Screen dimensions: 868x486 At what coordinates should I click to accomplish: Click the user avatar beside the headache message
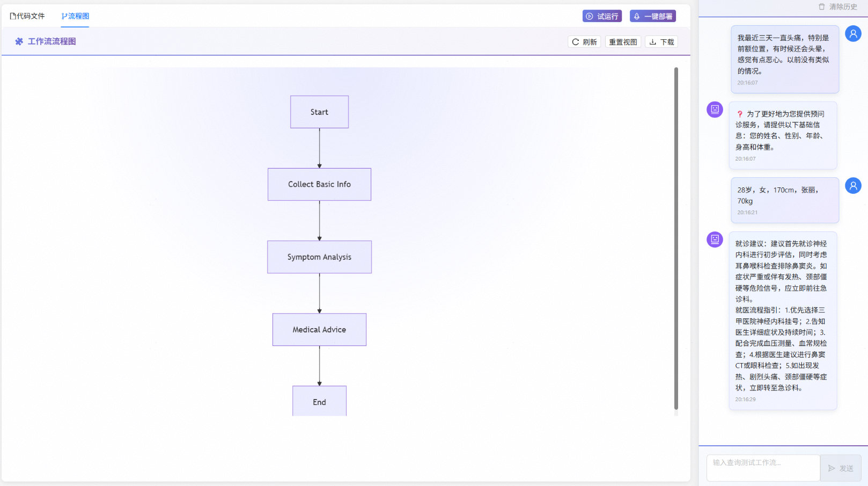pos(853,33)
